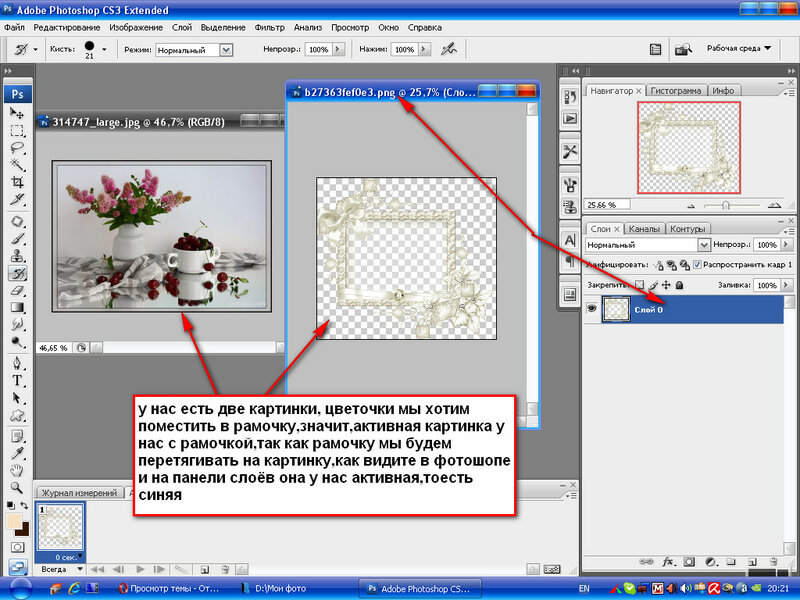Toggle lock position icon
The image size is (800, 600).
click(666, 285)
